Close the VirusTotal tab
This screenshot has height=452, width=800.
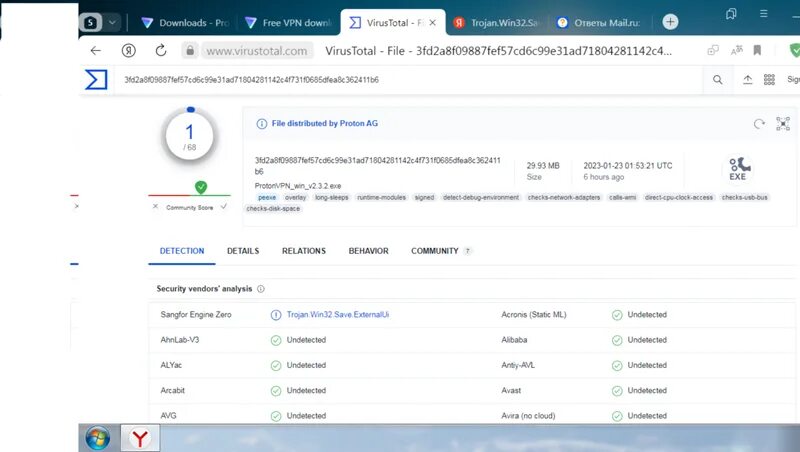coord(433,22)
